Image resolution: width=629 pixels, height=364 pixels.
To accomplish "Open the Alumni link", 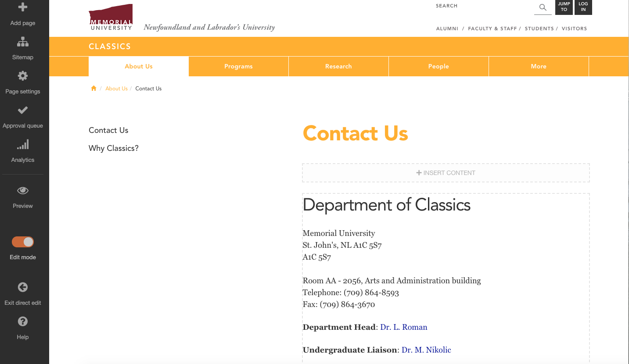I will [447, 29].
